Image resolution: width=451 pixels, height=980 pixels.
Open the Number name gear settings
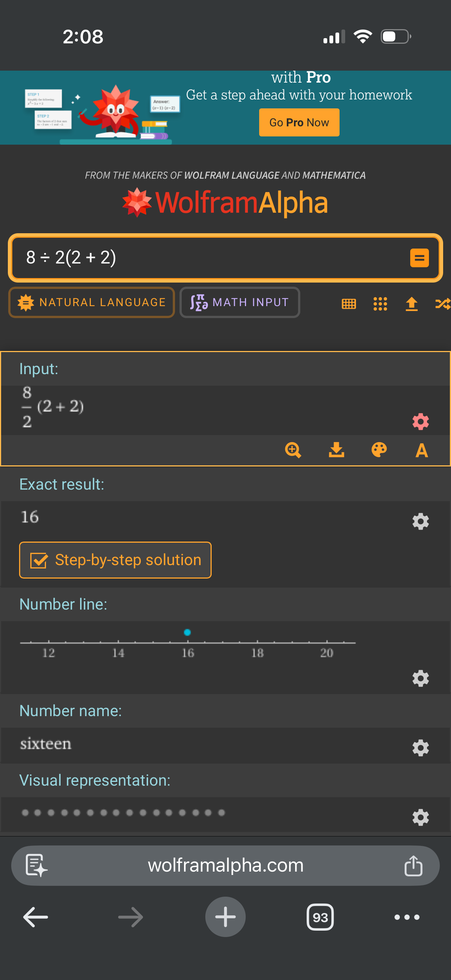click(x=420, y=748)
